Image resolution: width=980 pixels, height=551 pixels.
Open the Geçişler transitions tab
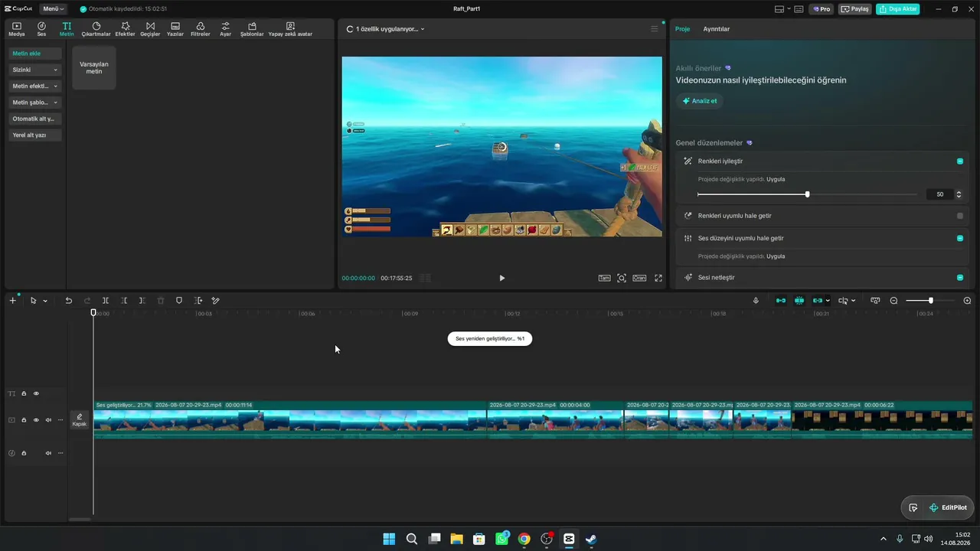pos(150,29)
